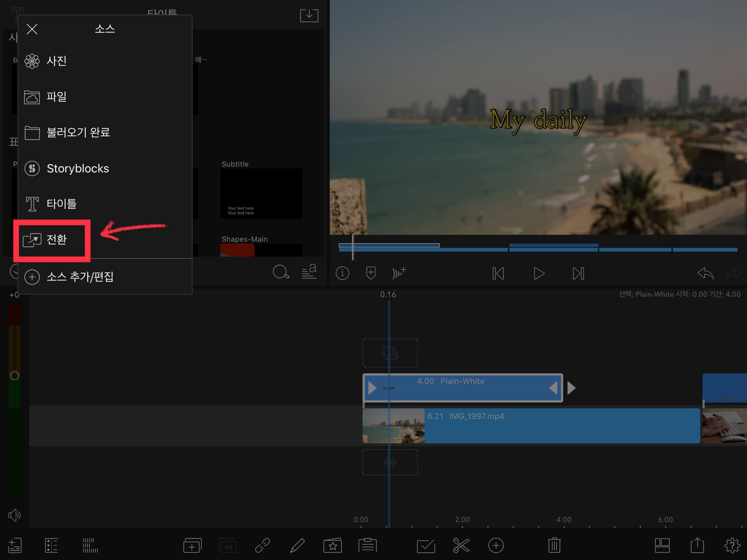
Task: Close the 소스 source menu
Action: pos(32,29)
